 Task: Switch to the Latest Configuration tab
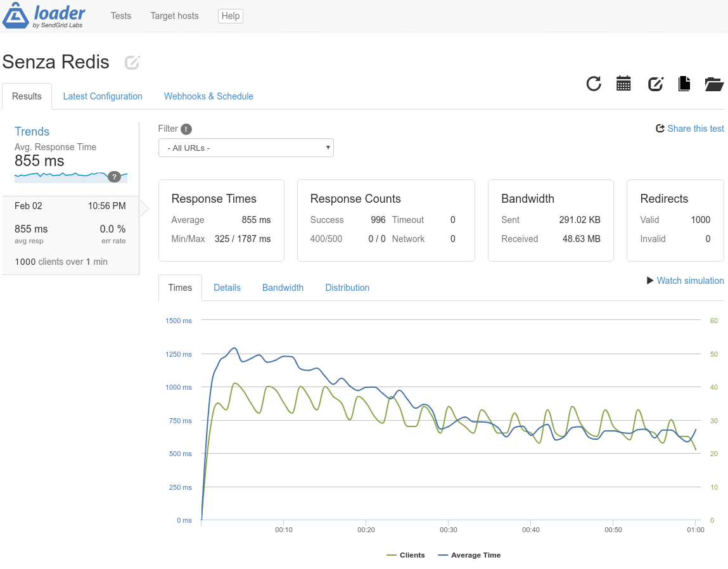pyautogui.click(x=103, y=96)
